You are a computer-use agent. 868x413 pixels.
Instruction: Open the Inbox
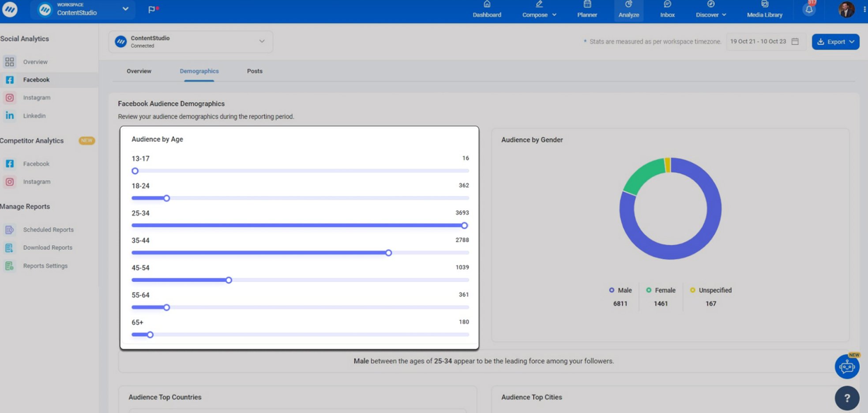(667, 9)
